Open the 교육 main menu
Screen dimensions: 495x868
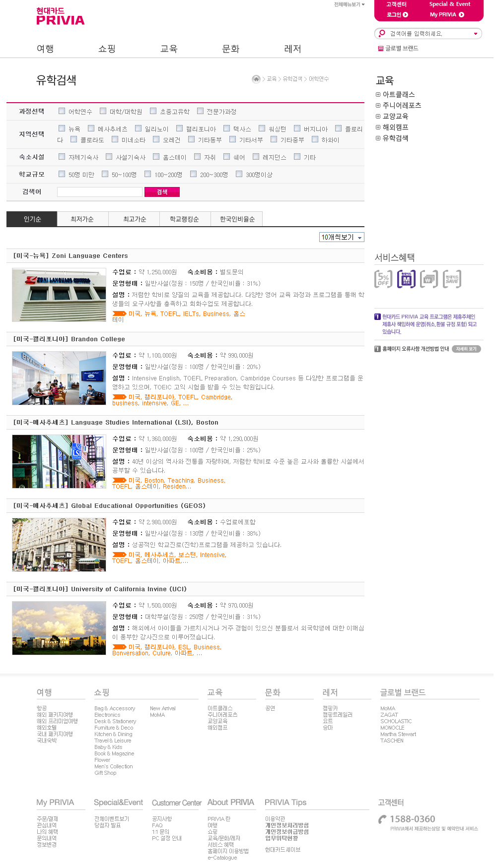click(x=169, y=49)
